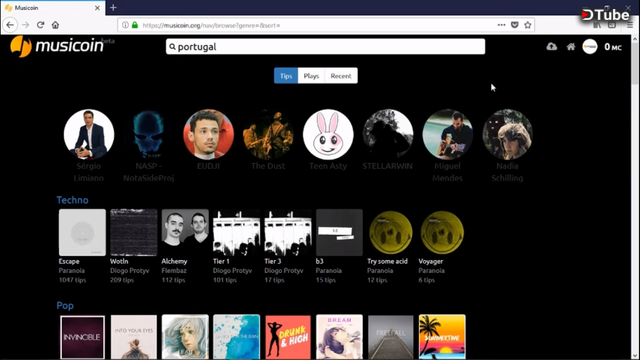Open the user profile avatar
The image size is (640, 360).
(x=590, y=47)
